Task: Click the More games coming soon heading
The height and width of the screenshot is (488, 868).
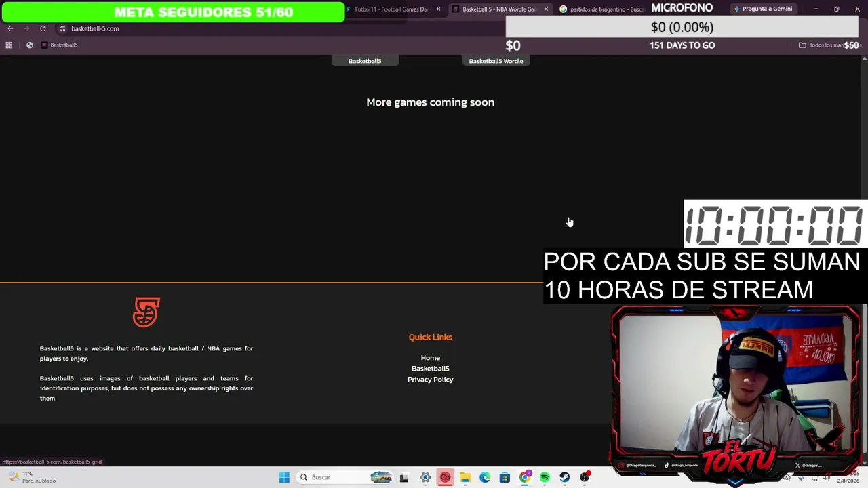Action: point(430,102)
